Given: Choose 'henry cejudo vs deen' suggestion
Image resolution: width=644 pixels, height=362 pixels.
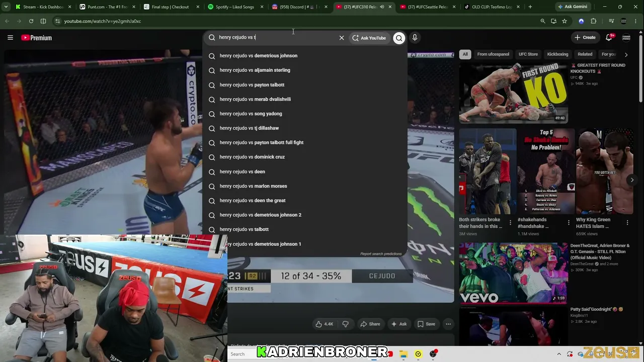Looking at the screenshot, I should [305, 171].
